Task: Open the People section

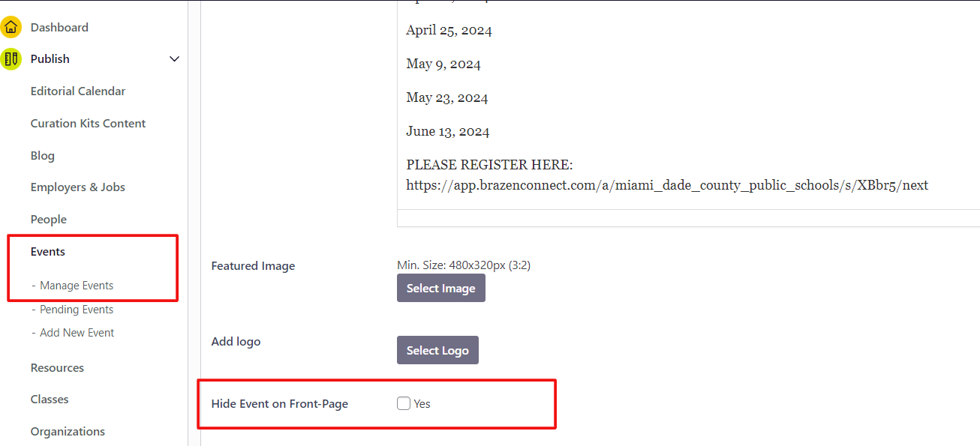Action: 49,220
